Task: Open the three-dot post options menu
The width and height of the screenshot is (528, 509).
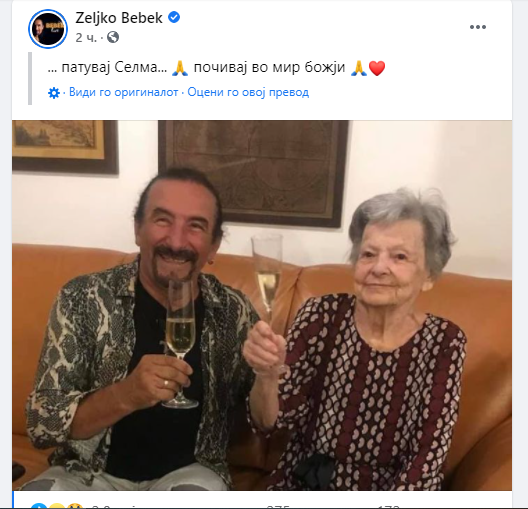Action: [478, 27]
